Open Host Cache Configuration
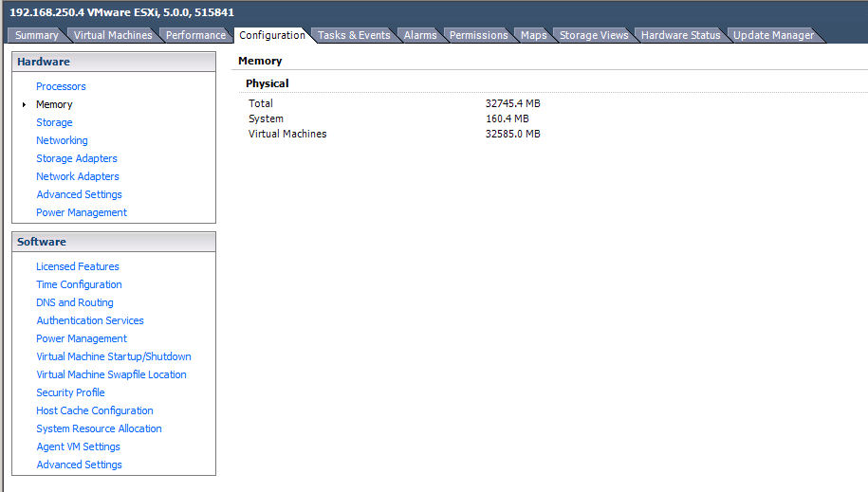 [x=95, y=410]
